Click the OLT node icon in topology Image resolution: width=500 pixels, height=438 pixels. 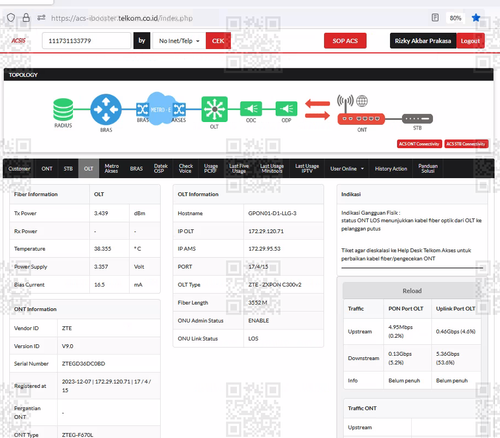point(214,109)
